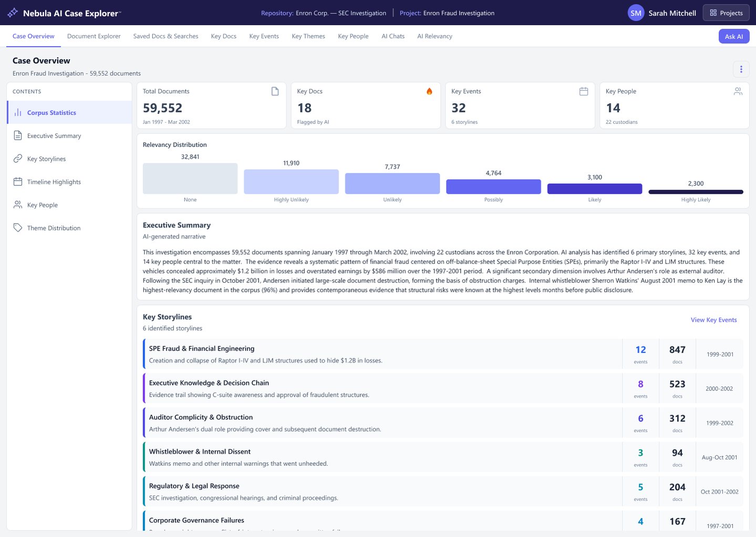Switch to AI Chats tab
This screenshot has height=537, width=756.
coord(393,36)
